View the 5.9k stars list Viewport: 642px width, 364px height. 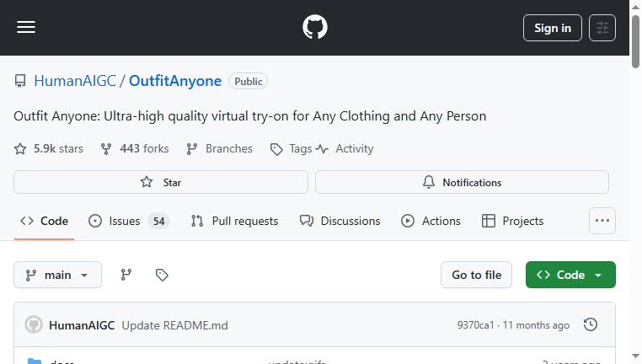pyautogui.click(x=49, y=148)
